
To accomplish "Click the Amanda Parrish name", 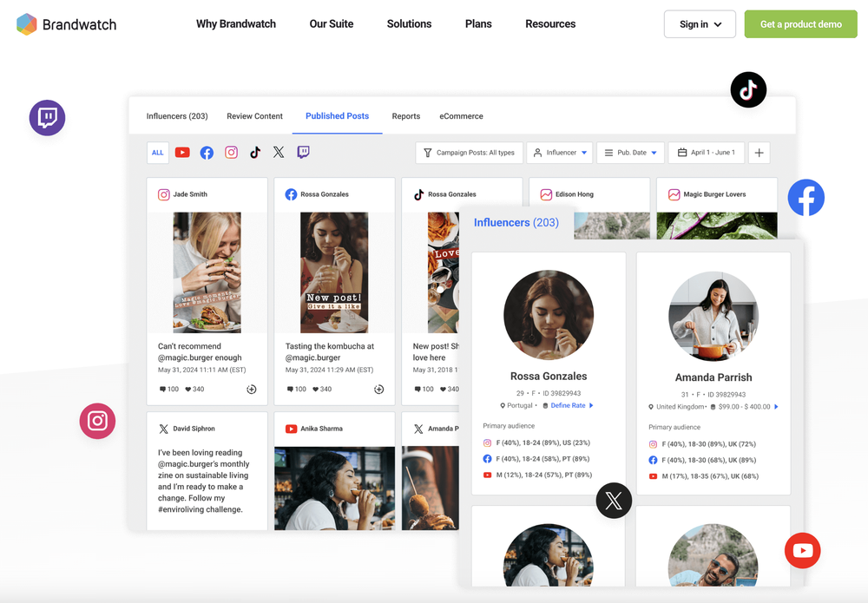I will click(x=713, y=377).
